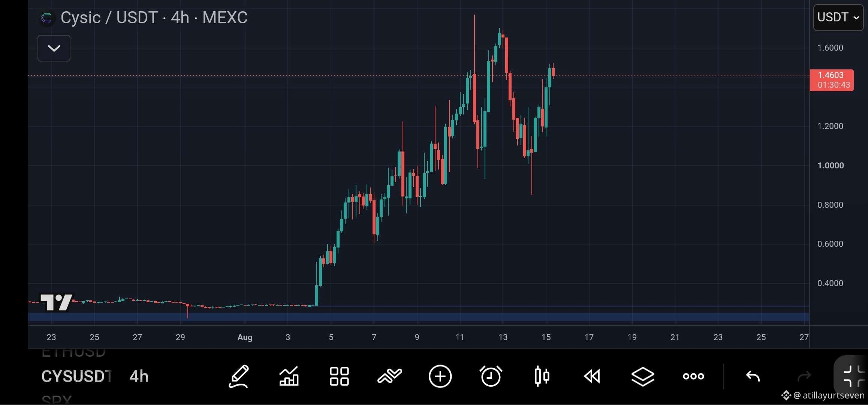Viewport: 868px width, 405px height.
Task: Tap the 0.8000 price axis label
Action: (x=830, y=205)
